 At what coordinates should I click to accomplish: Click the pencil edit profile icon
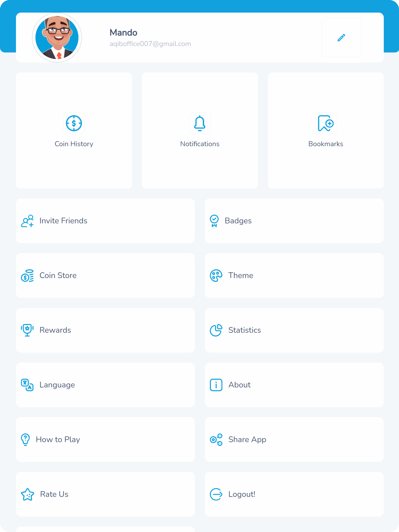click(341, 38)
